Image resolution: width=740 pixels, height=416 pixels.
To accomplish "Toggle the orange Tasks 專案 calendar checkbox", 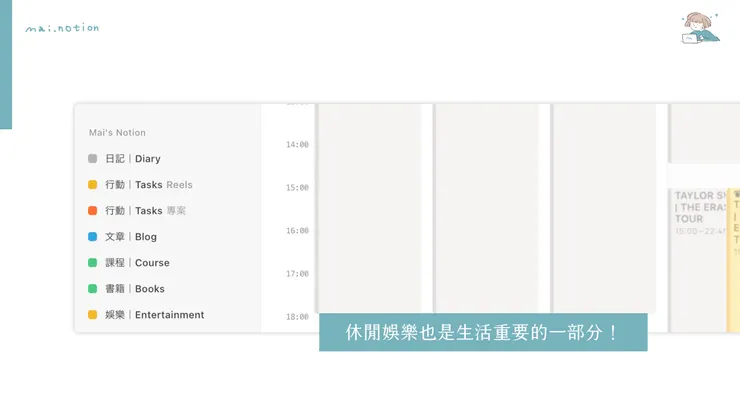I will [92, 211].
